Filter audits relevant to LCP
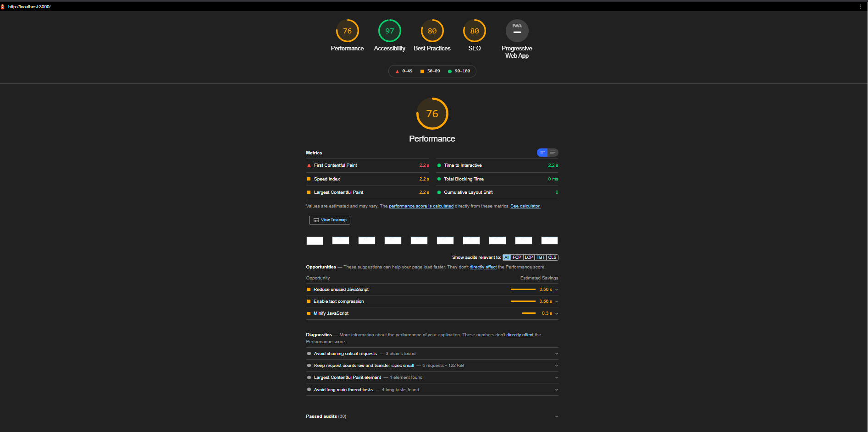 [x=529, y=257]
